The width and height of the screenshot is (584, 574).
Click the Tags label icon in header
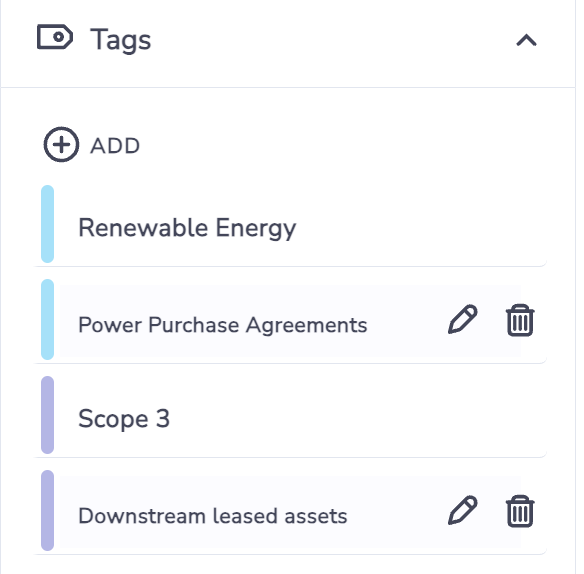(x=55, y=37)
